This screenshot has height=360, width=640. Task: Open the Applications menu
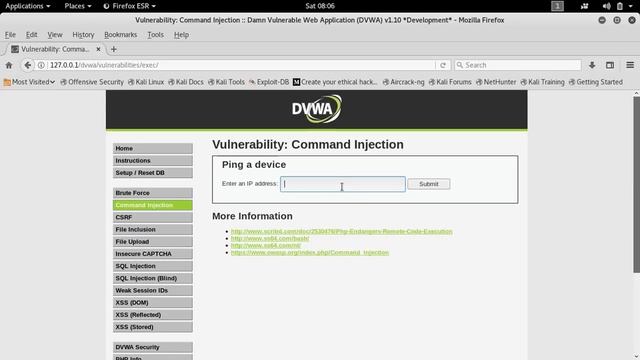tap(28, 6)
